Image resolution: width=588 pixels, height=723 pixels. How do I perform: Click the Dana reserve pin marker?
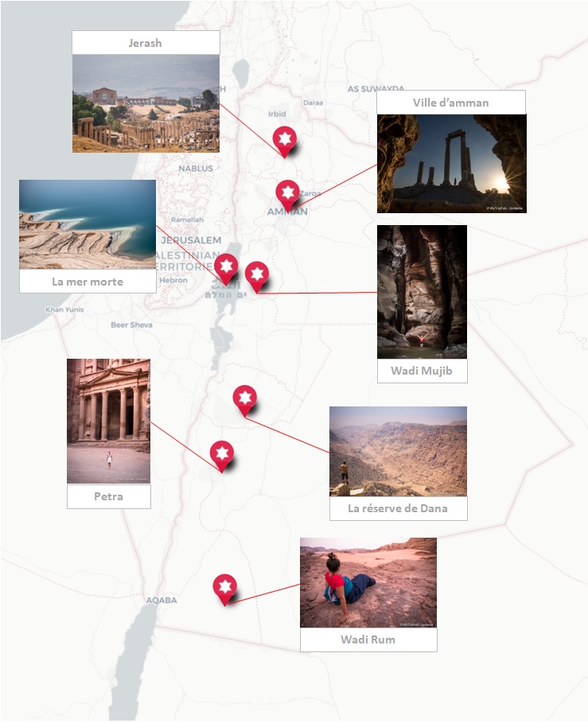(245, 400)
